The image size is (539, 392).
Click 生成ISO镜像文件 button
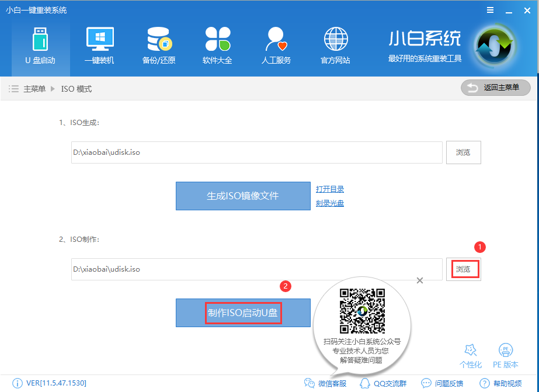(243, 196)
